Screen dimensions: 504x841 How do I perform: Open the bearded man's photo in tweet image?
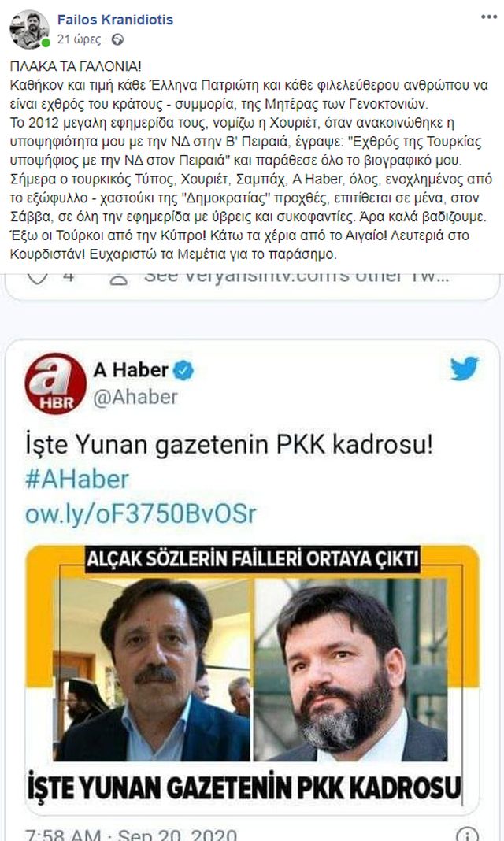click(x=350, y=669)
